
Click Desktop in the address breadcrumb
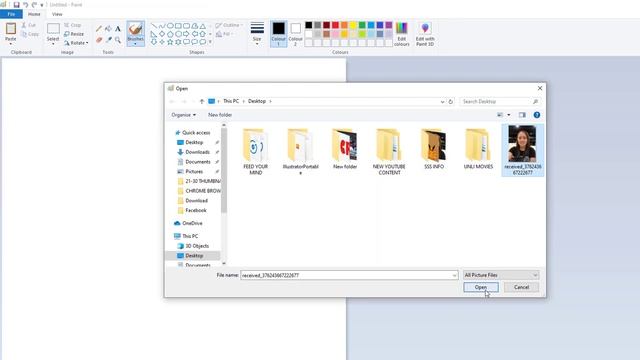pos(257,101)
